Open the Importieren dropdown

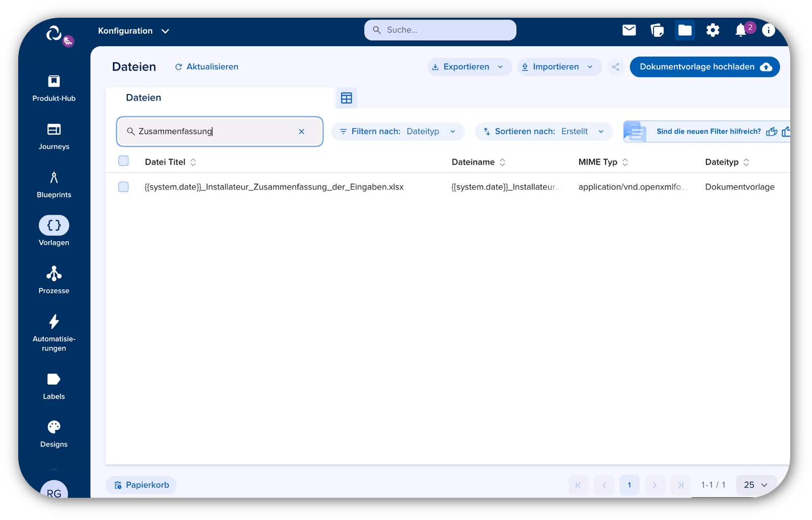click(559, 67)
